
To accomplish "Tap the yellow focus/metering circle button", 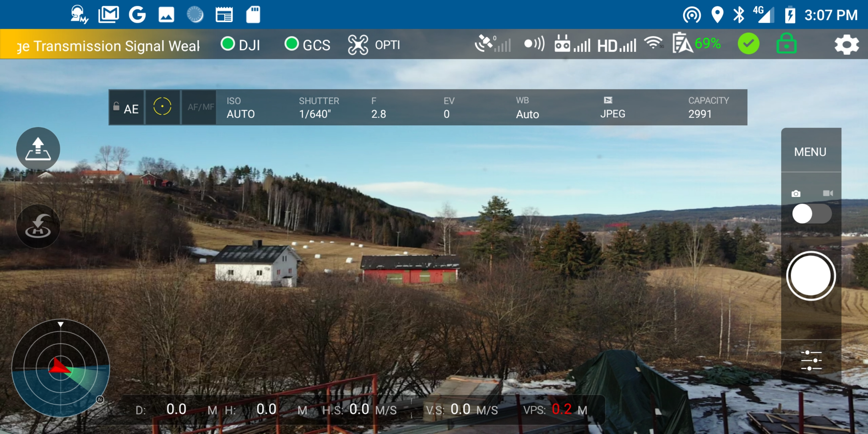I will tap(162, 107).
